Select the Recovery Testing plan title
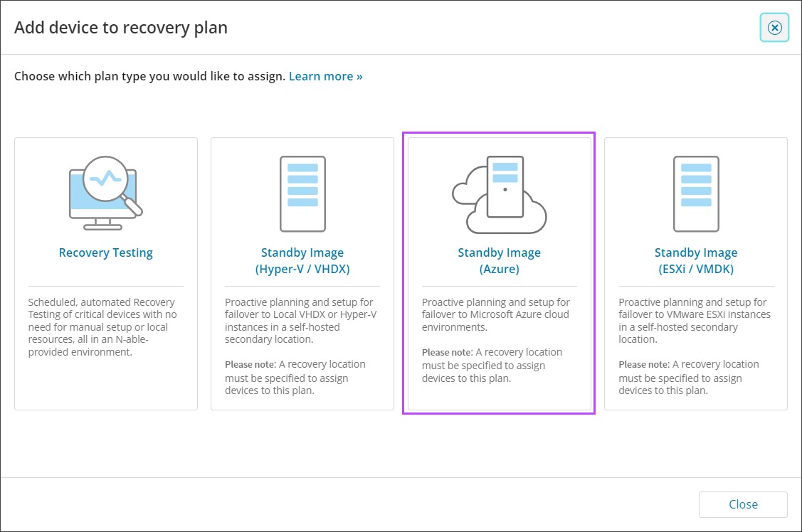This screenshot has height=532, width=802. point(106,252)
